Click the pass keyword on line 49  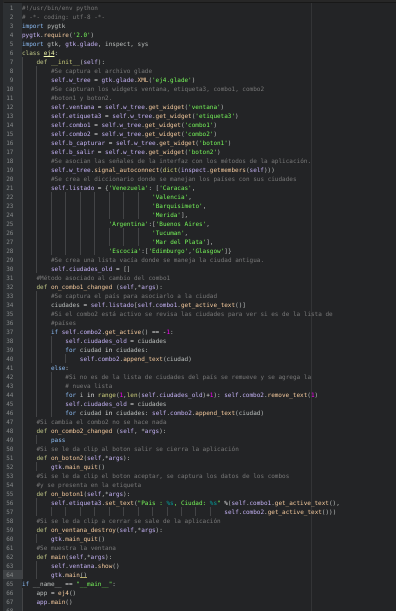click(58, 440)
